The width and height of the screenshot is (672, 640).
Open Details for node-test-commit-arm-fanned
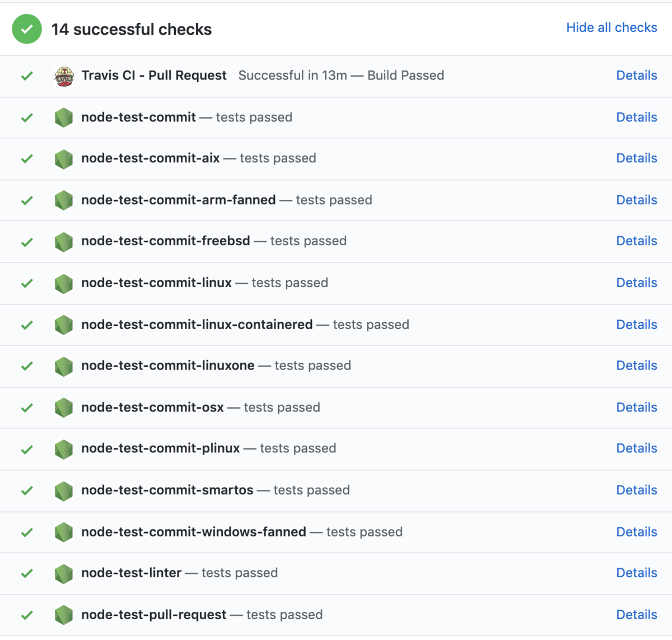click(636, 200)
